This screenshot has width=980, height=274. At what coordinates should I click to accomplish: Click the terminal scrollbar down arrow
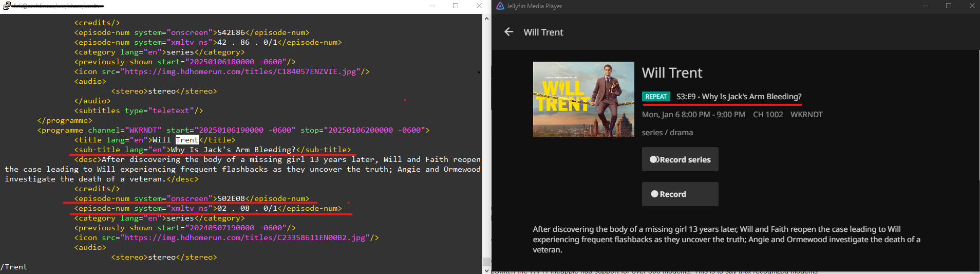(486, 270)
